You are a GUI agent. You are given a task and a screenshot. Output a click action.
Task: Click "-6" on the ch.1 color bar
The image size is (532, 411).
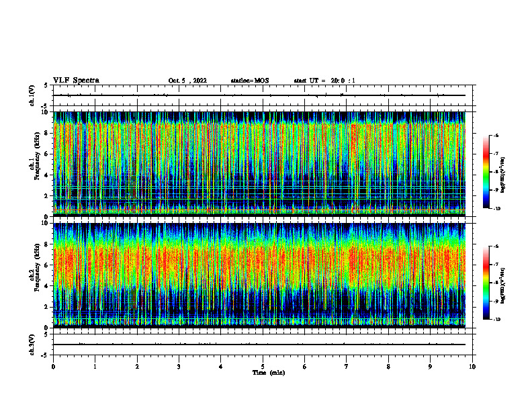(x=496, y=136)
